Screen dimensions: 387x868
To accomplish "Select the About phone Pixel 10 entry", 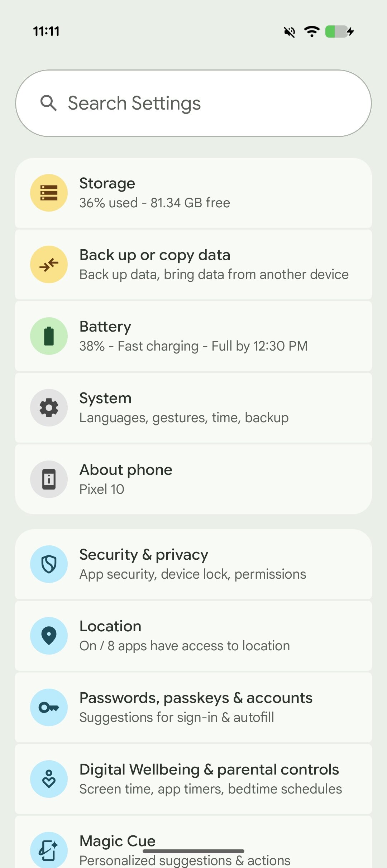I will 193,479.
